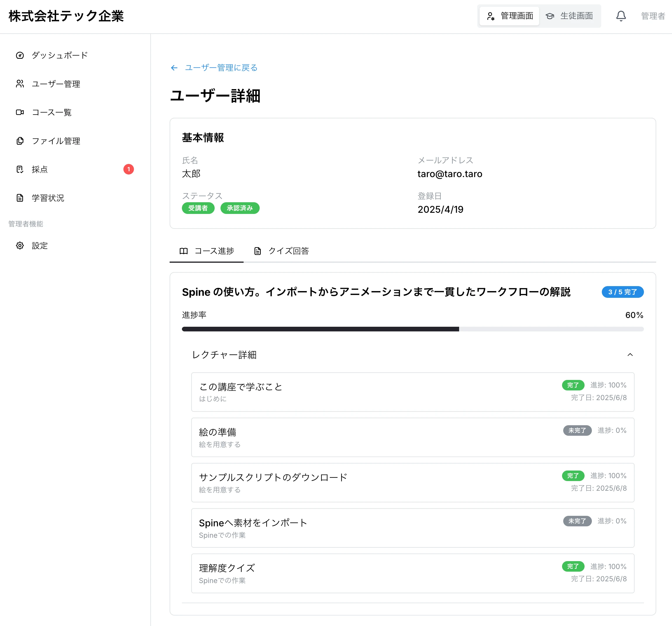
Task: Click the 完了 badge on 理解度クイズ
Action: point(573,566)
